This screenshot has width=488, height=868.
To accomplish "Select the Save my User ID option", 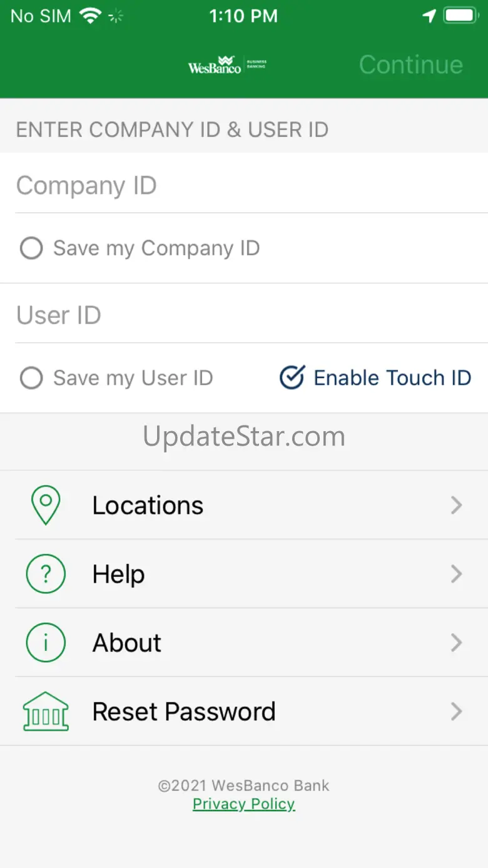I will point(31,378).
